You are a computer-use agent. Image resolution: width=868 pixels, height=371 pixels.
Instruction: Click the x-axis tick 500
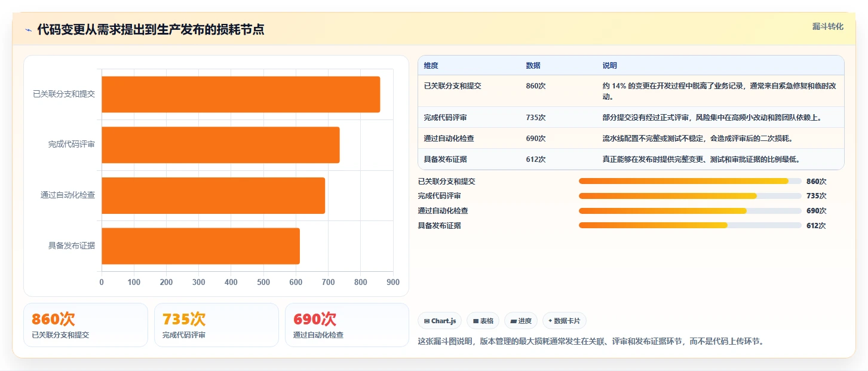point(263,283)
